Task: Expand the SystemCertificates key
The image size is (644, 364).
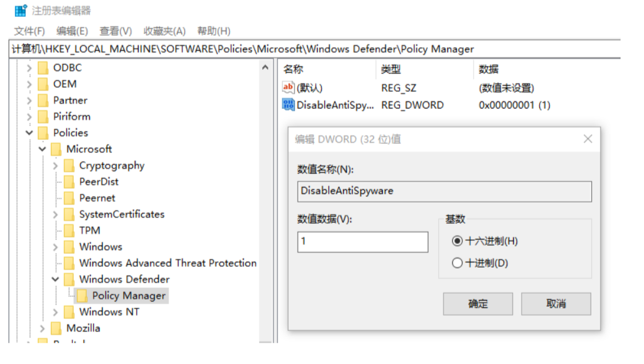Action: coord(55,214)
